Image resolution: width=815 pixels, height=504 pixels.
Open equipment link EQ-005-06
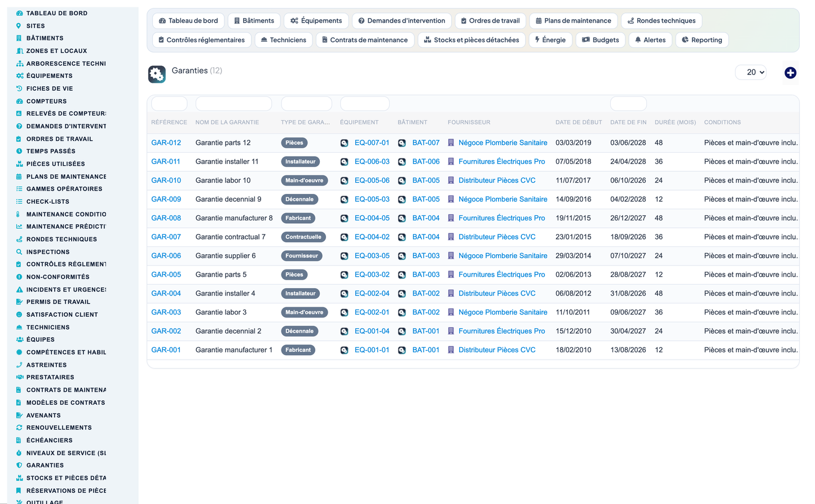pos(372,180)
